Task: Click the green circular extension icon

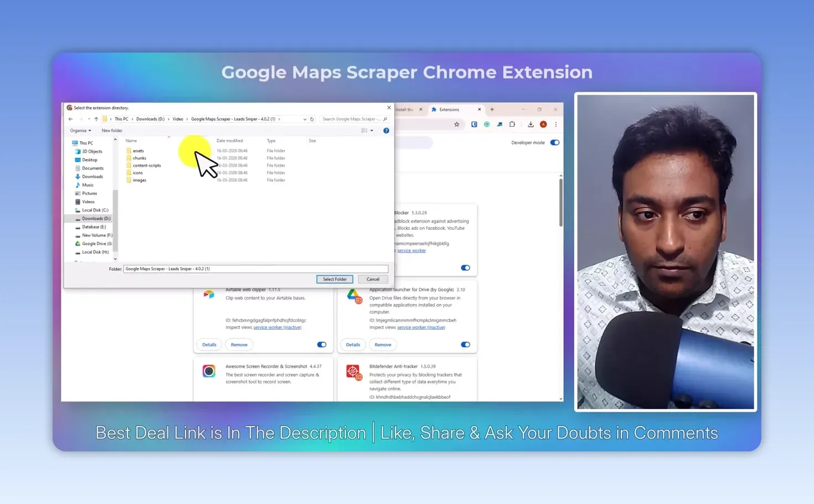Action: [487, 125]
